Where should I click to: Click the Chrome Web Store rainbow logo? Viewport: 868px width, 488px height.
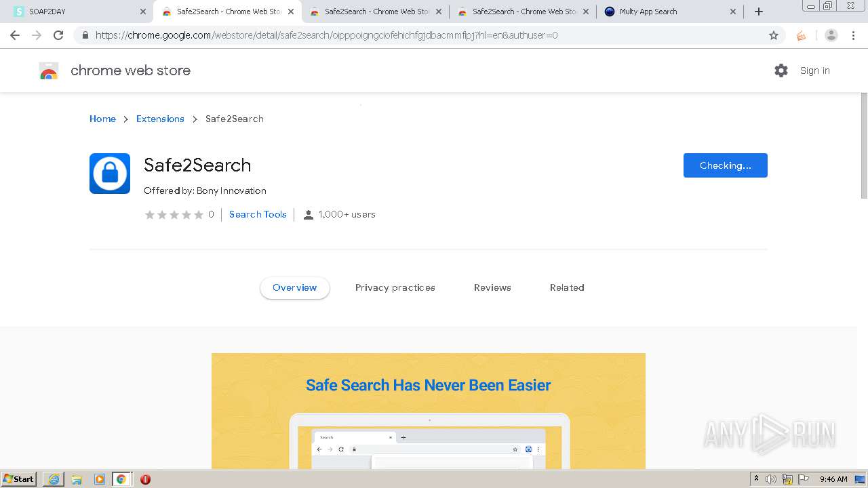[x=49, y=70]
